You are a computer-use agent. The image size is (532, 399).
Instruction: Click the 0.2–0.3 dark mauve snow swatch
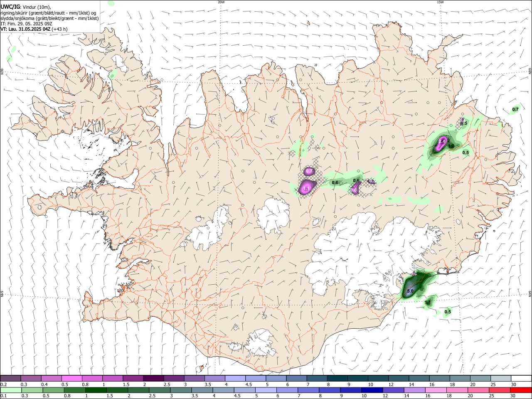coord(10,378)
